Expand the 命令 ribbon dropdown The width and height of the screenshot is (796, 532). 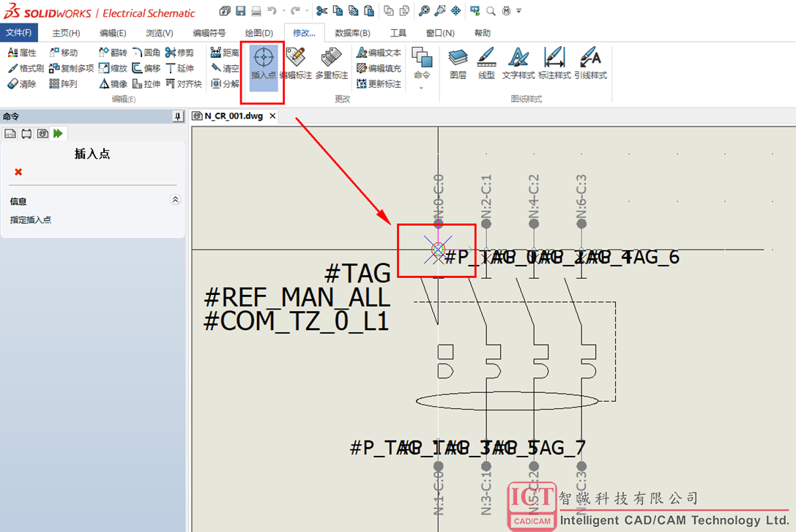click(421, 89)
